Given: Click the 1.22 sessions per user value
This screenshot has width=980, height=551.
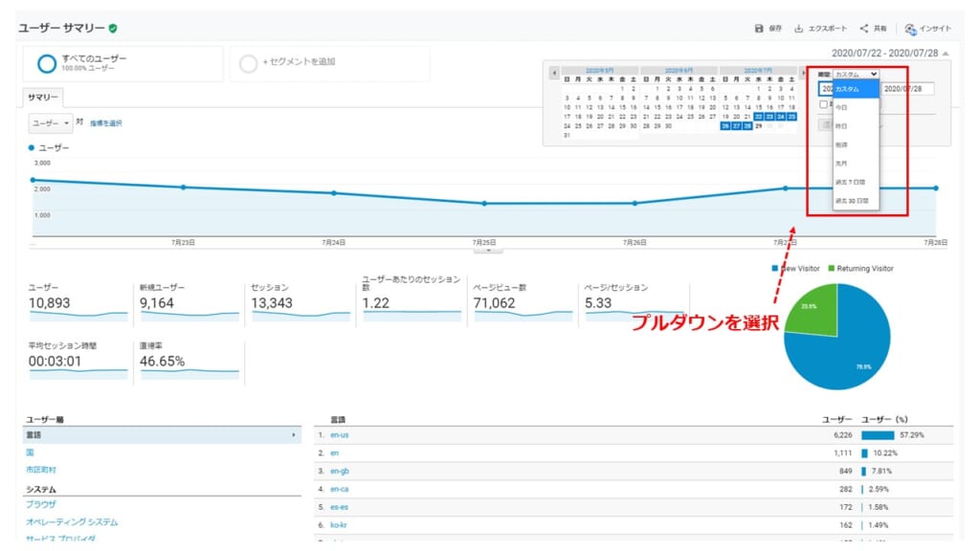Looking at the screenshot, I should click(x=375, y=303).
